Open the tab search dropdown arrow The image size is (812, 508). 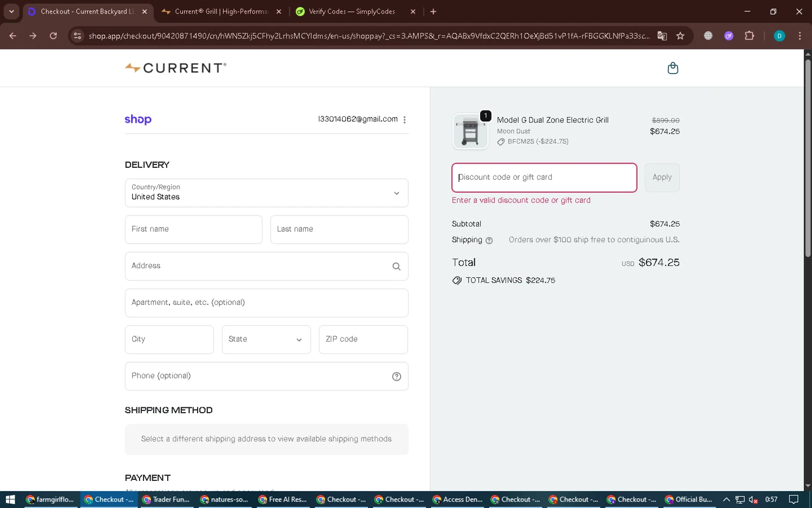tap(11, 11)
